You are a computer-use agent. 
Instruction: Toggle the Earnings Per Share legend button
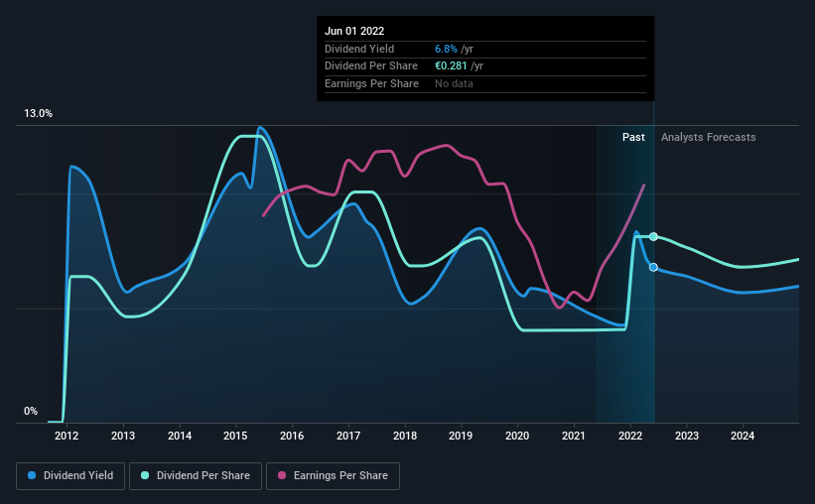click(x=333, y=476)
